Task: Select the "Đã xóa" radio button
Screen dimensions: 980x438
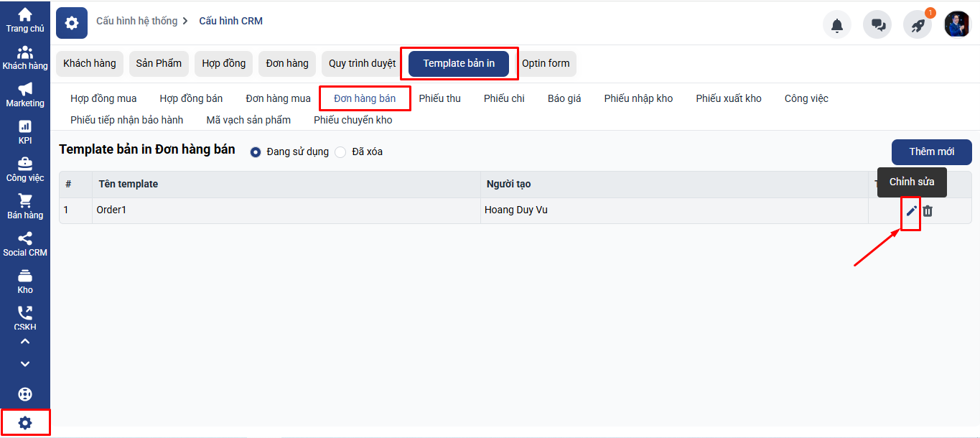Action: 340,152
